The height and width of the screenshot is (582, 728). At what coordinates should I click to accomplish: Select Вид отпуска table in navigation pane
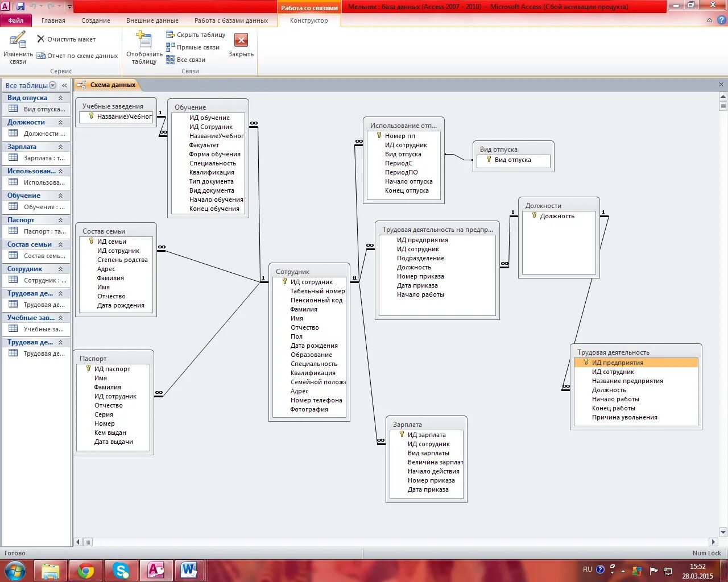pyautogui.click(x=36, y=109)
